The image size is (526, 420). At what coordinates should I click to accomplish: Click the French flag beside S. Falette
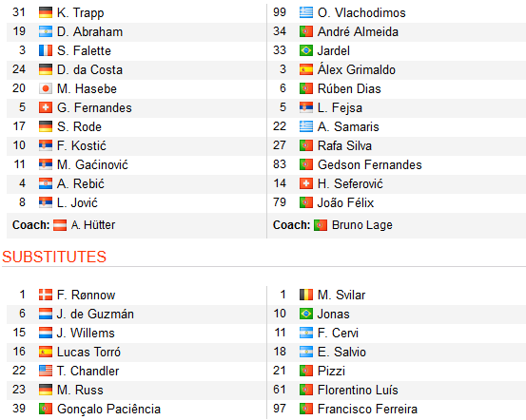[46, 50]
